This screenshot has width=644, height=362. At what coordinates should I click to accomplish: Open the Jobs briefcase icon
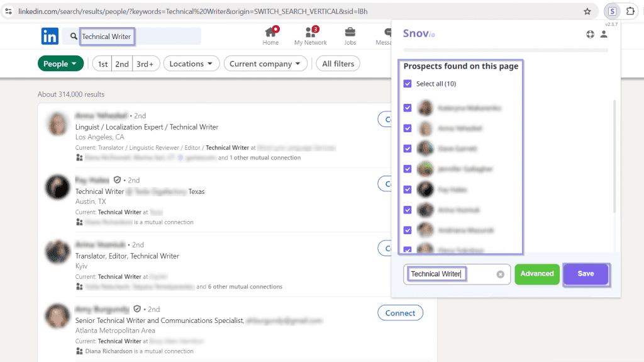tap(350, 32)
